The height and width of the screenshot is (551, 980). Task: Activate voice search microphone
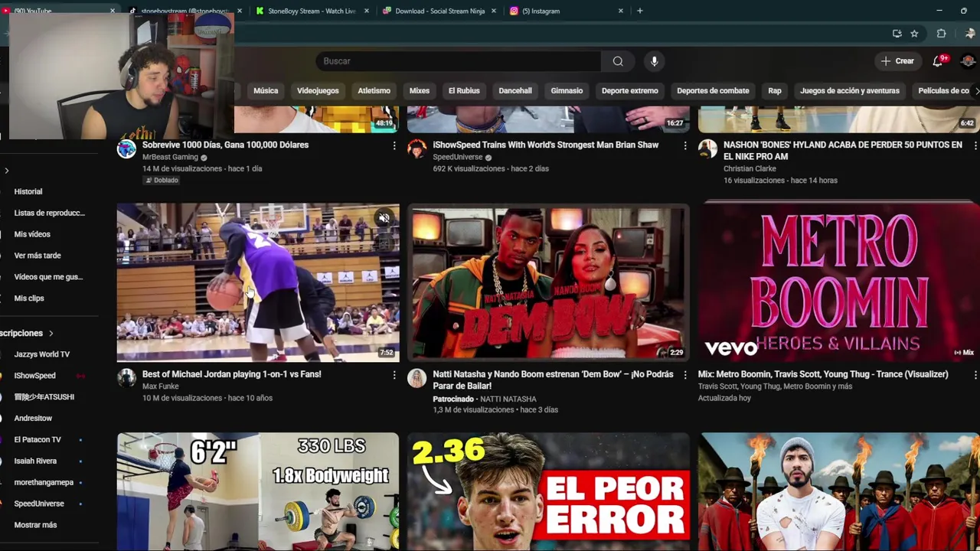click(654, 61)
